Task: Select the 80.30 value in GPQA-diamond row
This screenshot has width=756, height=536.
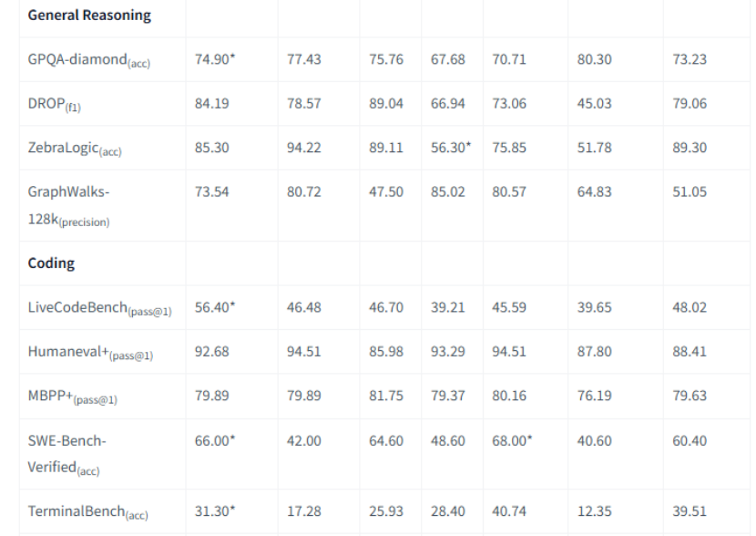Action: 594,59
